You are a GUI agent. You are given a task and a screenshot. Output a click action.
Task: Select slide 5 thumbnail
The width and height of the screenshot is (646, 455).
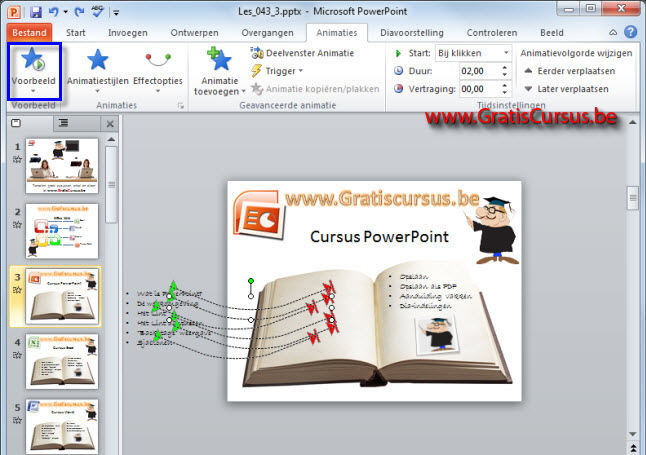62,427
